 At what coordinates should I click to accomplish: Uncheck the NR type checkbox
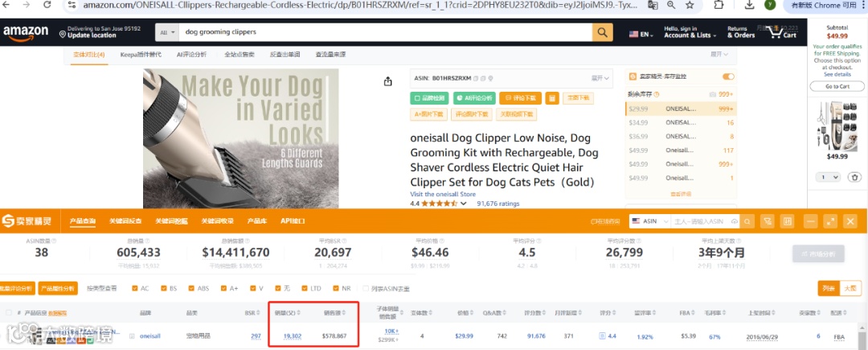336,289
